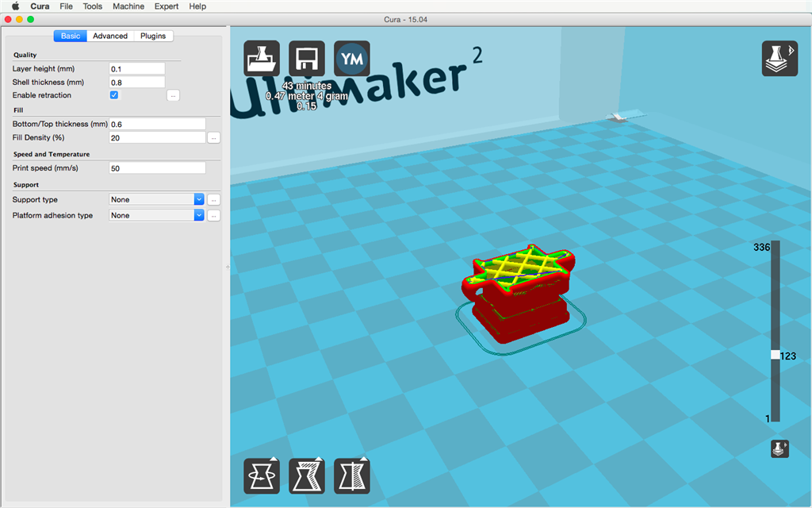This screenshot has width=812, height=508.
Task: Click the YouMagine YM share icon
Action: click(x=352, y=59)
